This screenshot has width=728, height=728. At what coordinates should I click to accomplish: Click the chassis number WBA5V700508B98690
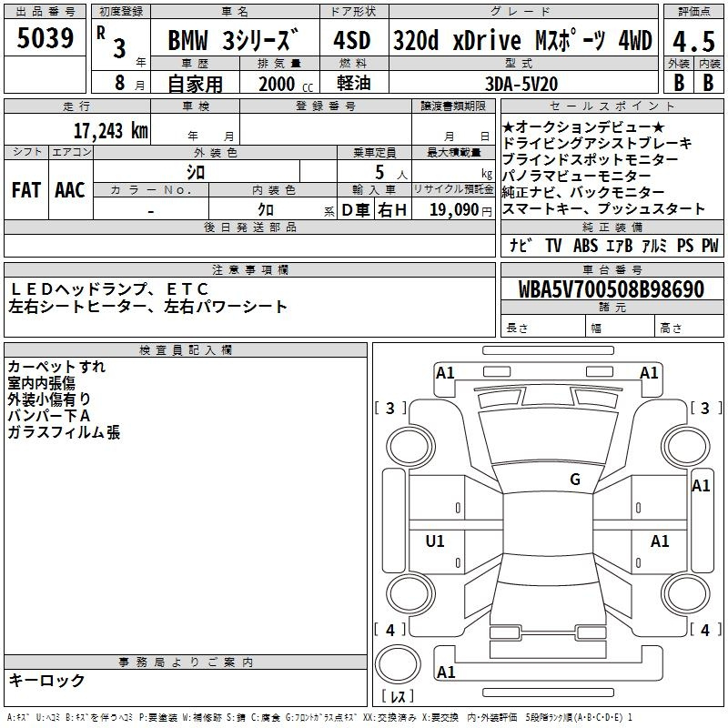(x=611, y=289)
